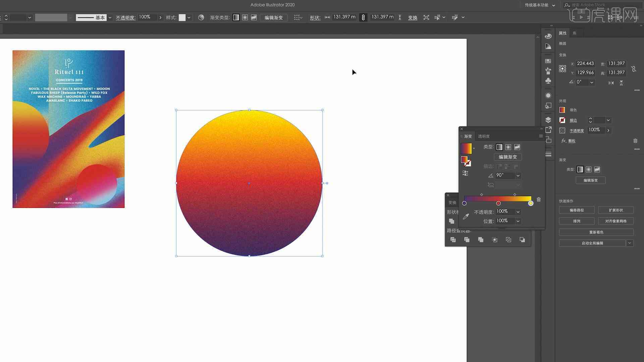Switch to the 变换 panel tab
This screenshot has width=644, height=362.
coord(452,203)
